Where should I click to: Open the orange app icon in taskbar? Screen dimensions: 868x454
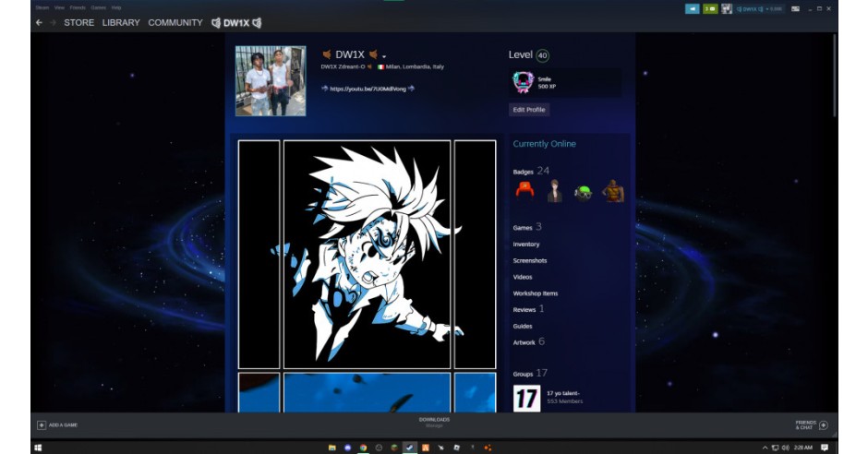click(x=425, y=448)
